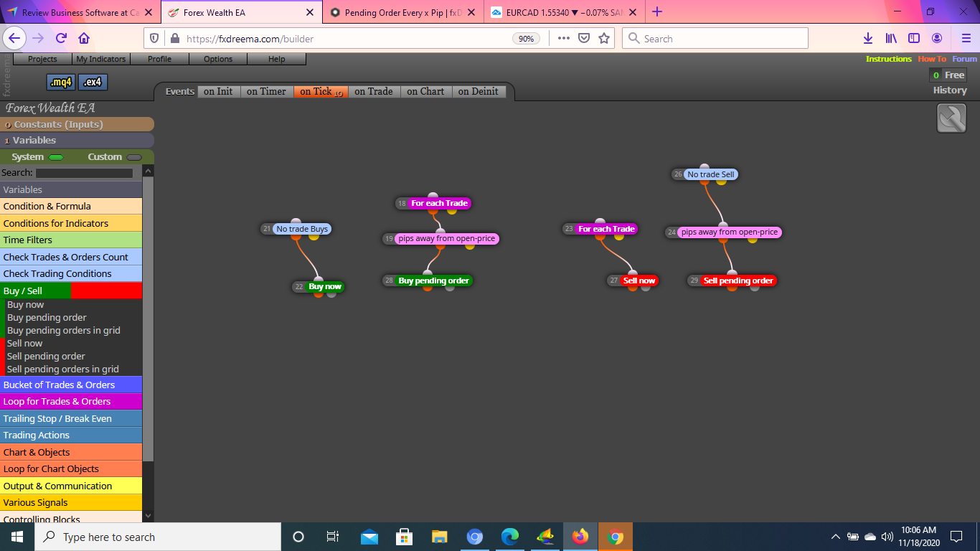
Task: Select 'pips away from open-price' block 24
Action: (x=730, y=232)
